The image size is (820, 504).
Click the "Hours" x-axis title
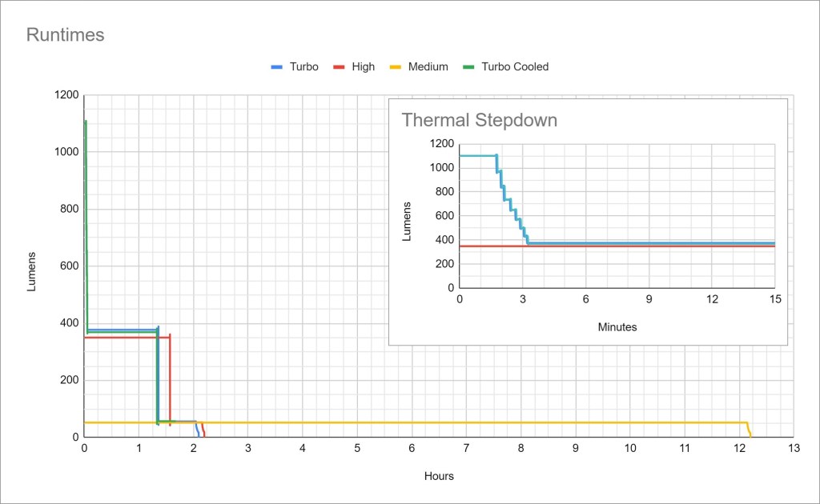(x=439, y=476)
